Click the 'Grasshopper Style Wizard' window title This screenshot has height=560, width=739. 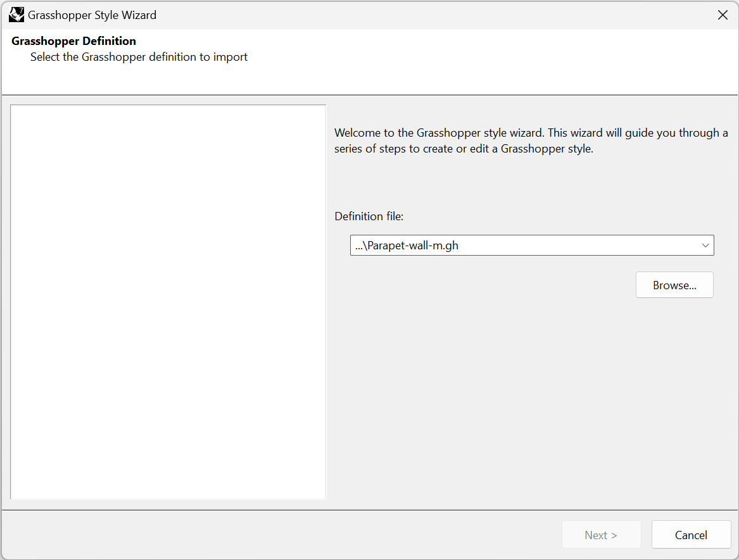click(x=92, y=15)
